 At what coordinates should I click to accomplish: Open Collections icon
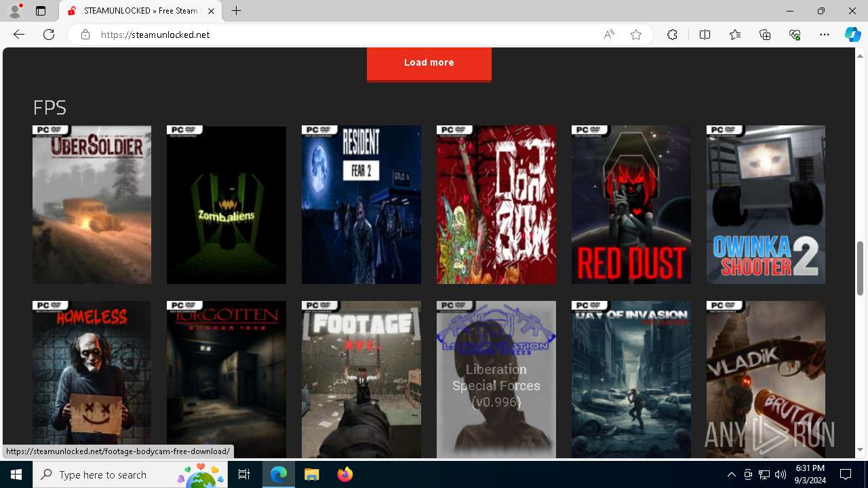[x=765, y=35]
